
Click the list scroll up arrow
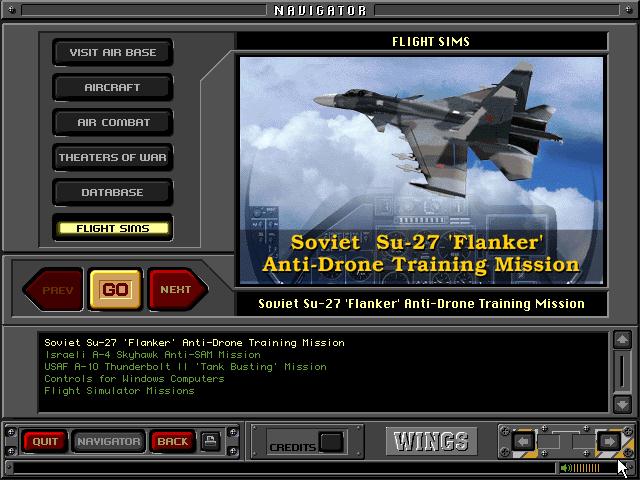(x=622, y=340)
